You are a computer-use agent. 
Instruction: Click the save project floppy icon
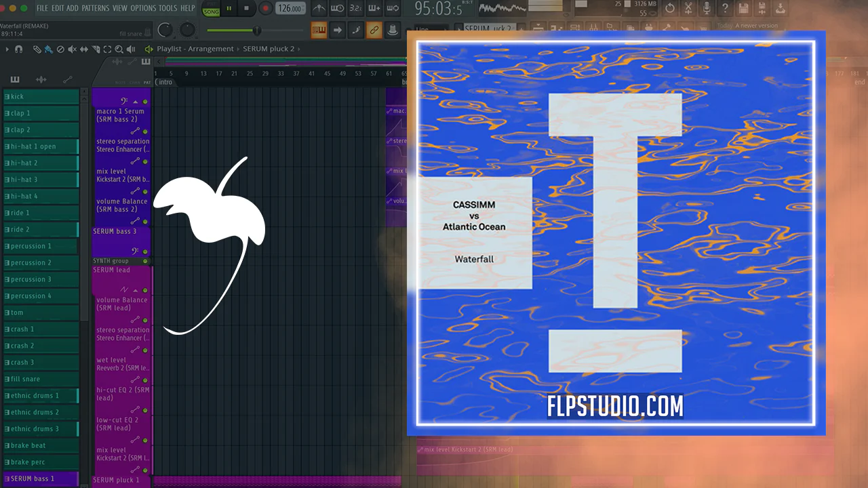[x=743, y=9]
